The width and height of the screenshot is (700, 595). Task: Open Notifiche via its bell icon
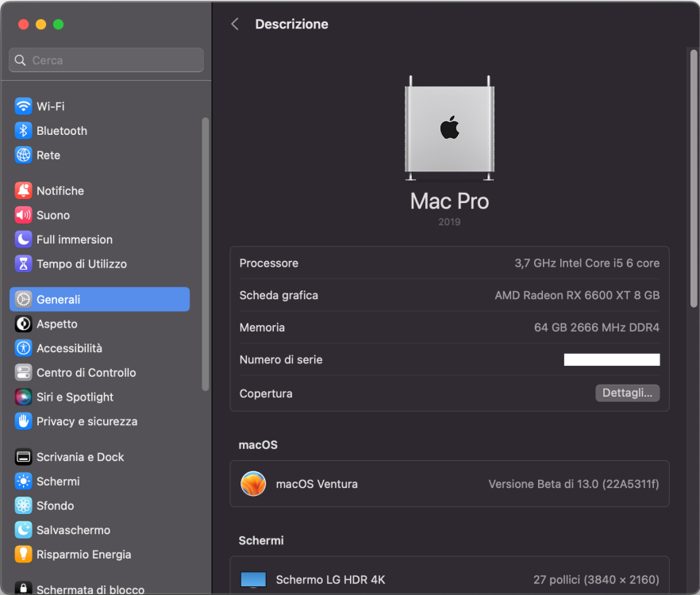(x=23, y=190)
